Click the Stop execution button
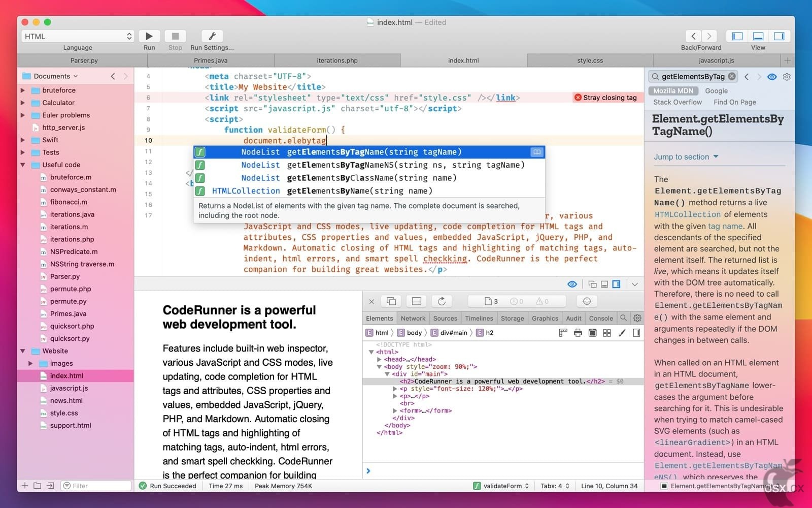The height and width of the screenshot is (508, 812). pyautogui.click(x=175, y=36)
